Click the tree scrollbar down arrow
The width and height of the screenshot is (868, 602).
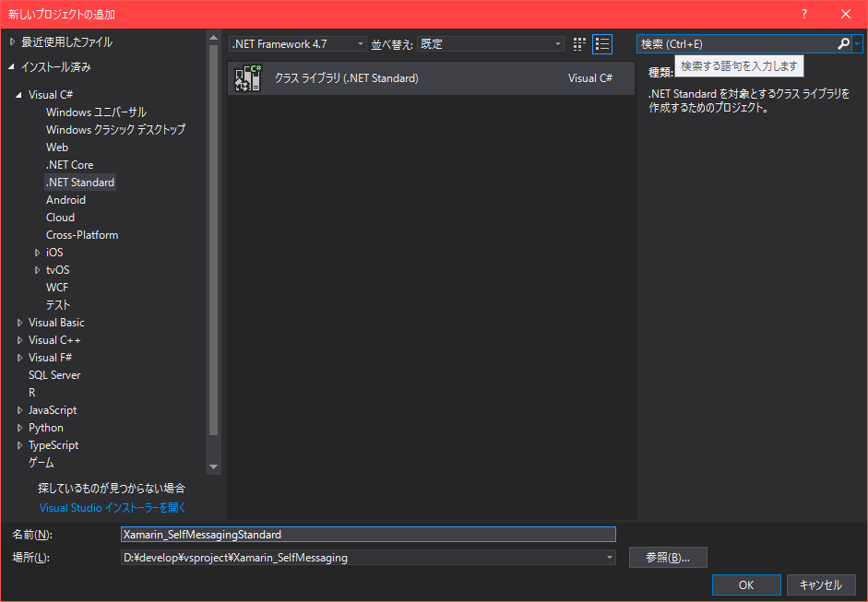tap(213, 467)
